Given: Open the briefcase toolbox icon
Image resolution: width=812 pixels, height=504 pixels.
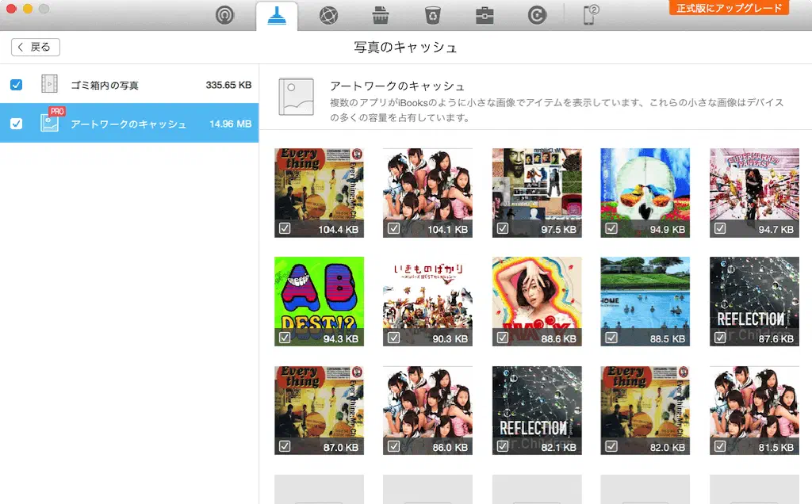Looking at the screenshot, I should (485, 15).
